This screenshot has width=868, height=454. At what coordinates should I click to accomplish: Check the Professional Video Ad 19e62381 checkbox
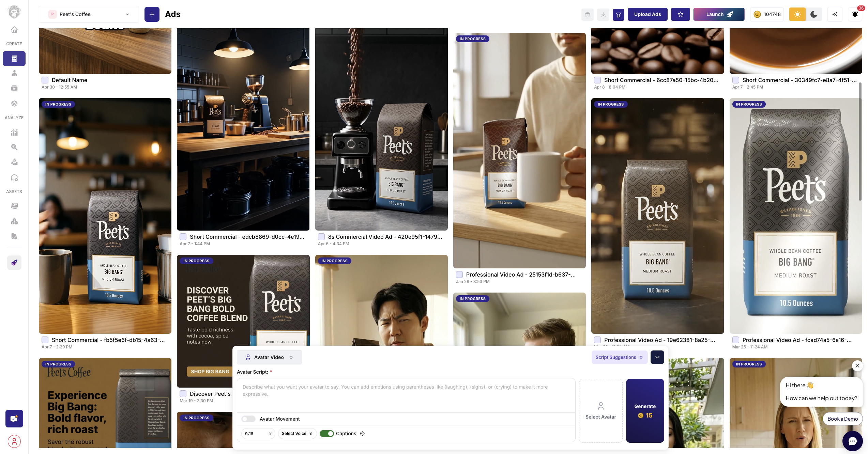[x=597, y=340]
